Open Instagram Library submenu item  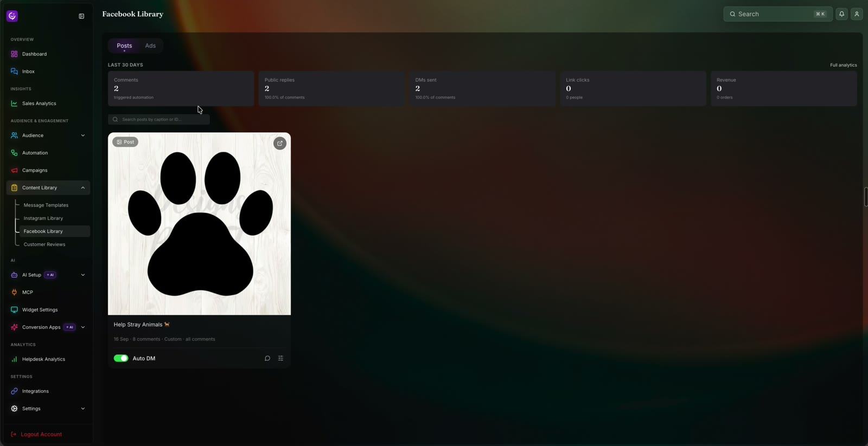(43, 218)
